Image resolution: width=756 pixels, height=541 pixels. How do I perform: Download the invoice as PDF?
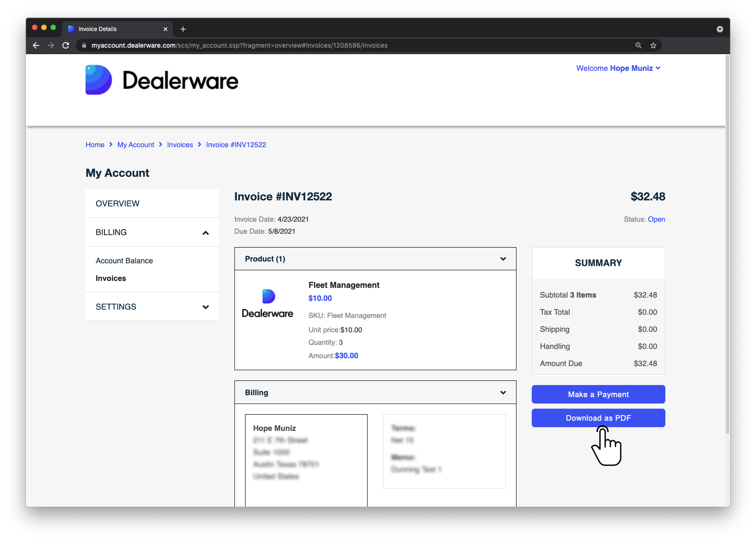tap(598, 418)
